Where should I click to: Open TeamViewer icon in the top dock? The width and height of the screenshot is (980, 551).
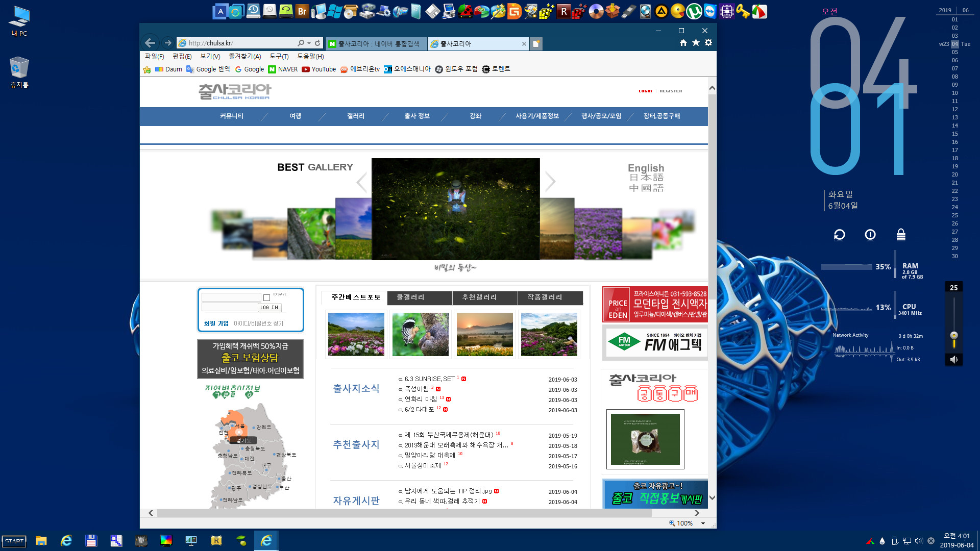710,11
